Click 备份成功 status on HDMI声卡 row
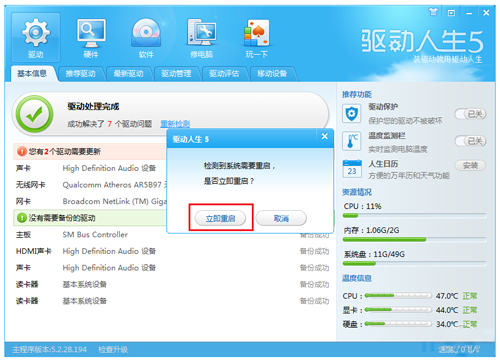The height and width of the screenshot is (362, 500). pos(314,251)
